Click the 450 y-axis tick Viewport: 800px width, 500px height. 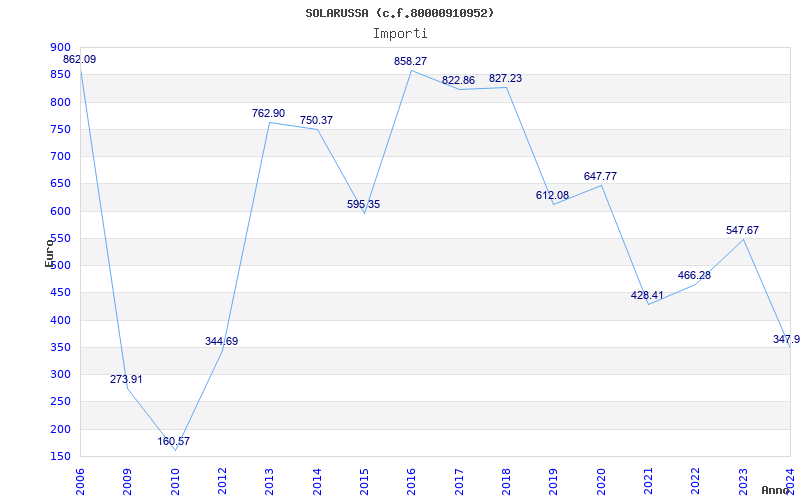tap(60, 293)
